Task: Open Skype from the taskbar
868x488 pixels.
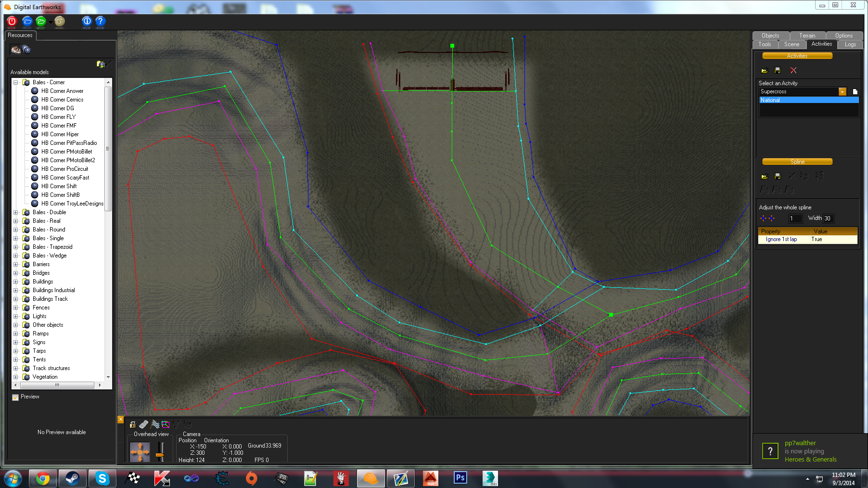Action: [x=102, y=478]
